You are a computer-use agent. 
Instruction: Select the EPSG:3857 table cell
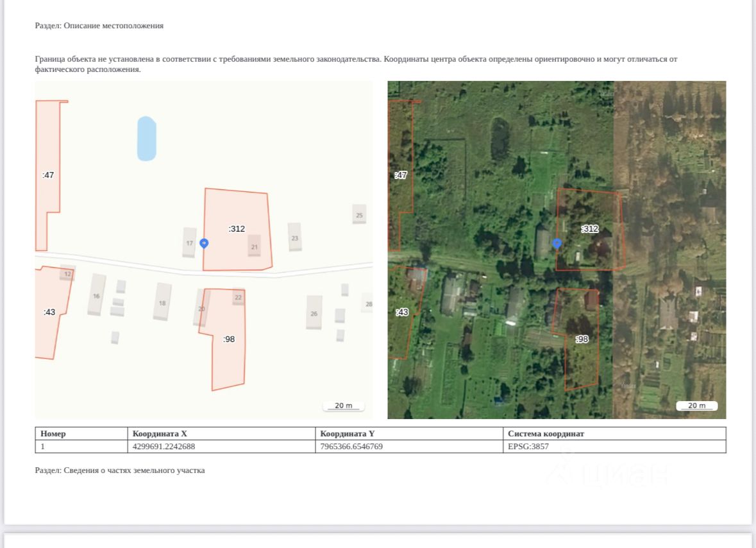pos(614,447)
